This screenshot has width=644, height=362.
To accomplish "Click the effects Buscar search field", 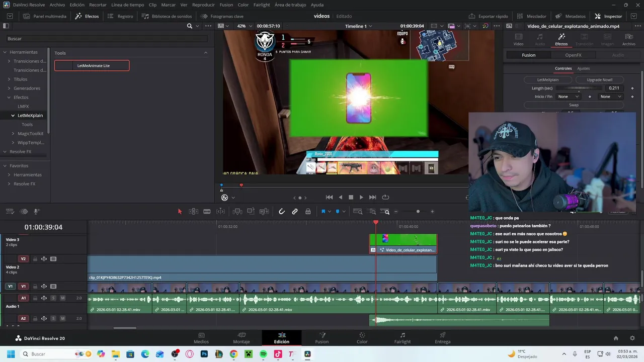I will coord(107,39).
